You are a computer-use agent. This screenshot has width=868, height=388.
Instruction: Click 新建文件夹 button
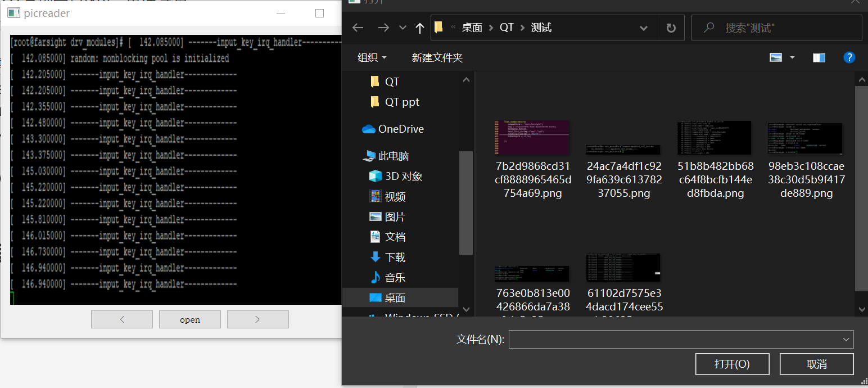point(437,57)
